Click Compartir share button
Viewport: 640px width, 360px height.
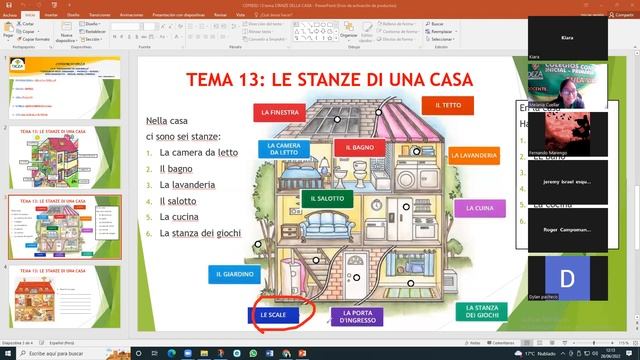tap(621, 15)
